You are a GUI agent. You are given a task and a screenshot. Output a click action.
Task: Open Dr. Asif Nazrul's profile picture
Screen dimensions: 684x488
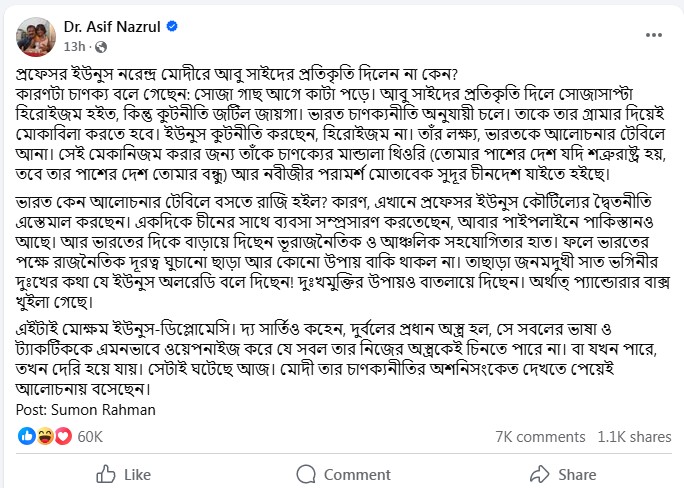(36, 37)
